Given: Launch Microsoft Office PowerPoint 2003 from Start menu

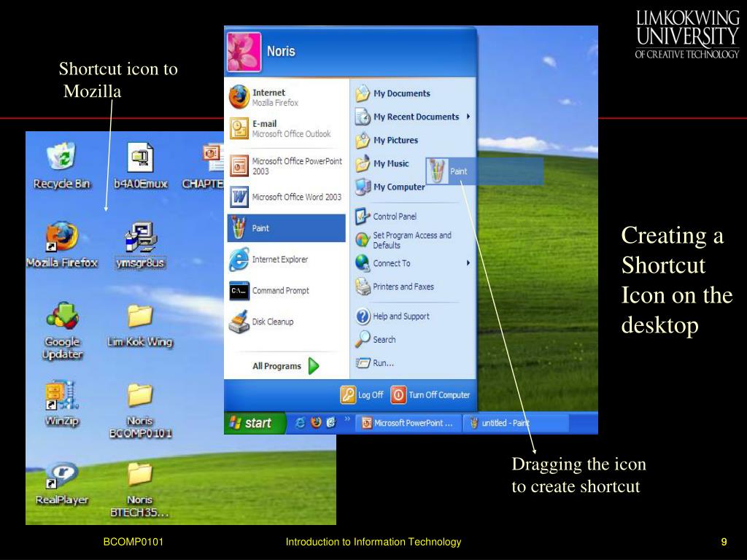Looking at the screenshot, I should [286, 166].
